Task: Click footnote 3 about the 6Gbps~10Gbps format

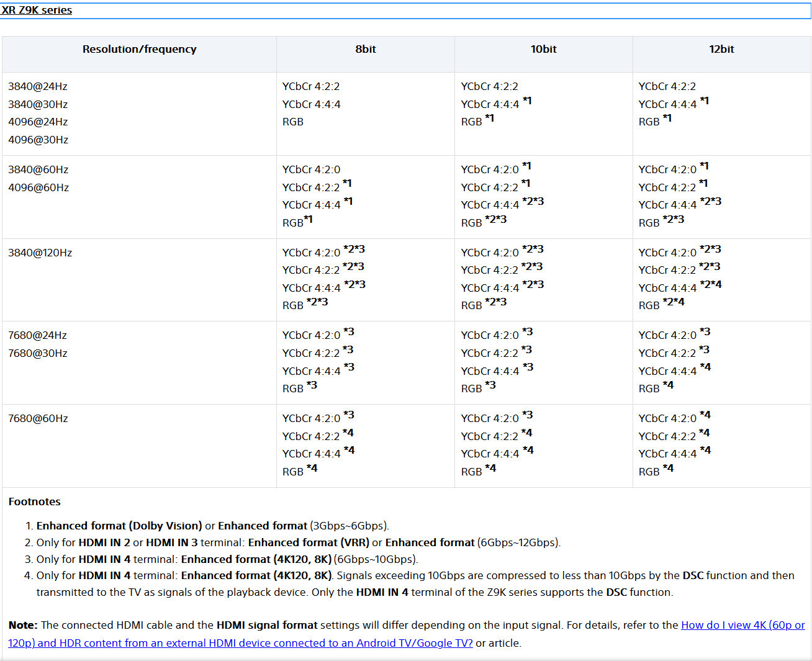Action: coord(227,559)
